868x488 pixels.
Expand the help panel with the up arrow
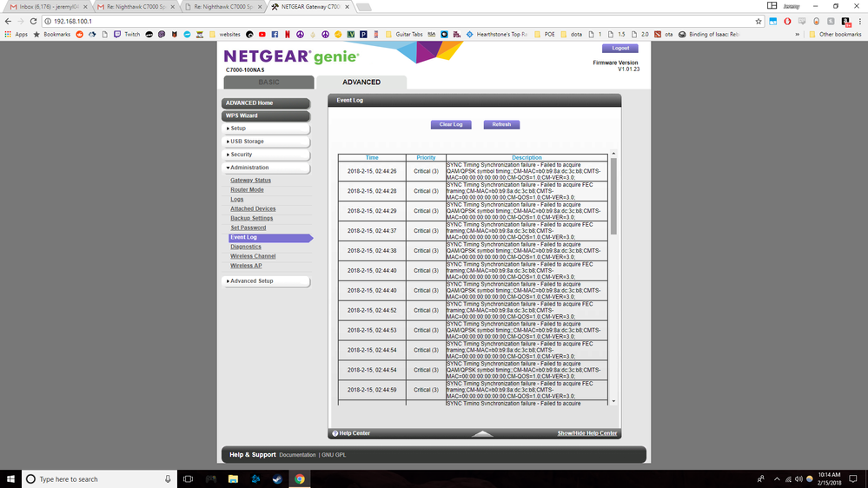coord(482,433)
